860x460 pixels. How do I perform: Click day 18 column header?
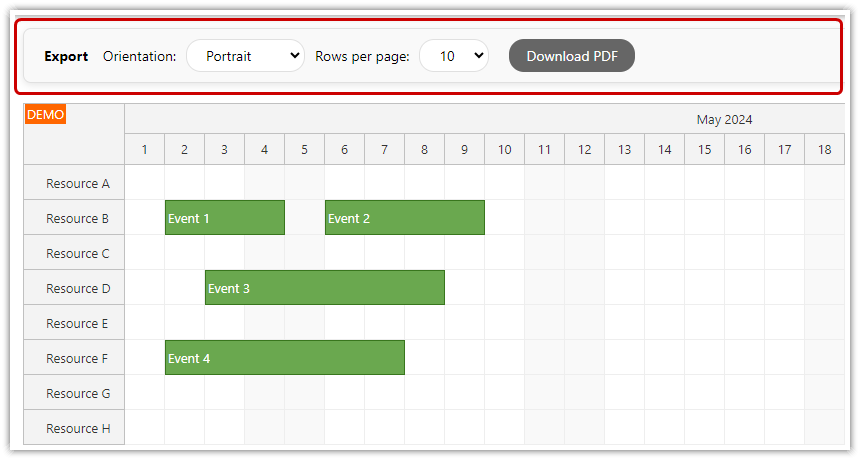(x=824, y=149)
